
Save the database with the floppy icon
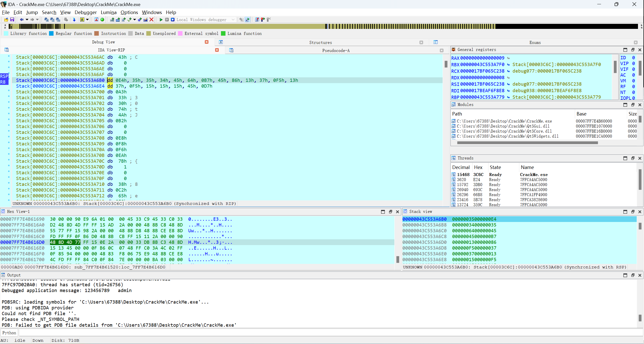coord(12,20)
